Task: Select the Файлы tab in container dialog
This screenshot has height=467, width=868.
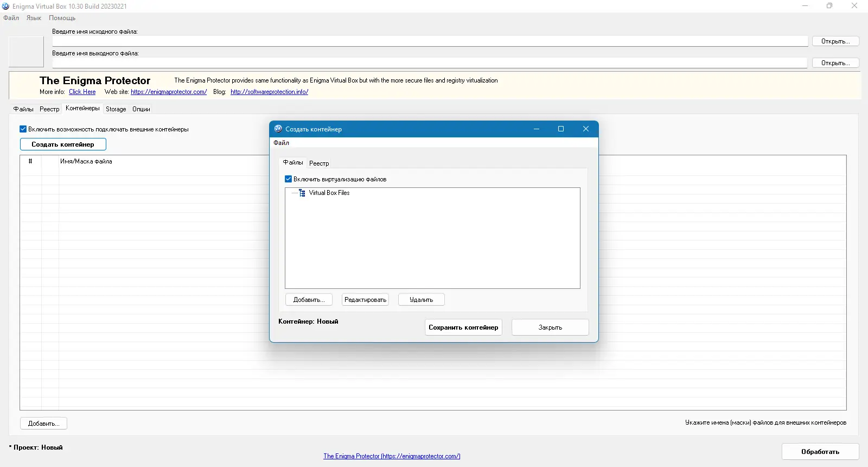Action: (x=293, y=162)
